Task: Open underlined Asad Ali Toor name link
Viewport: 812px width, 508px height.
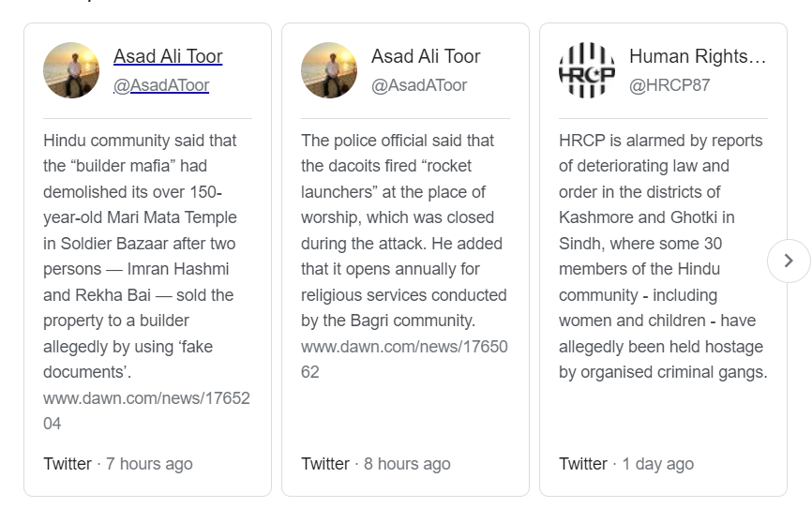Action: point(168,56)
